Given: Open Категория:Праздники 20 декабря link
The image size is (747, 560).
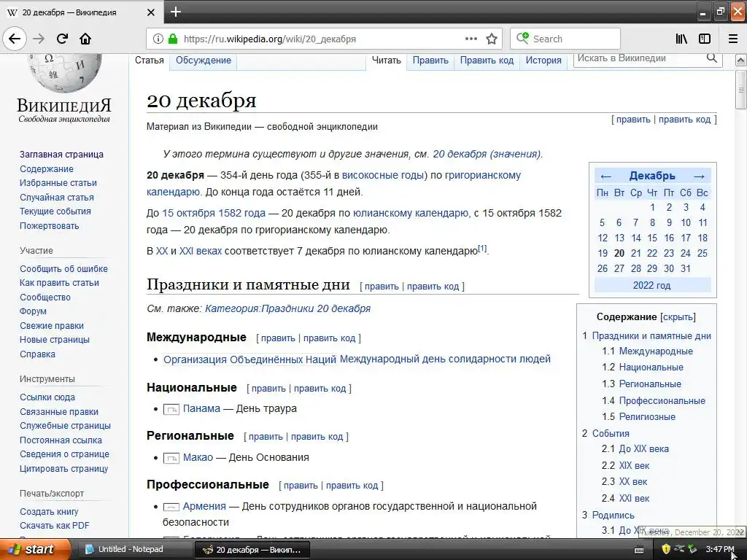Looking at the screenshot, I should click(287, 308).
